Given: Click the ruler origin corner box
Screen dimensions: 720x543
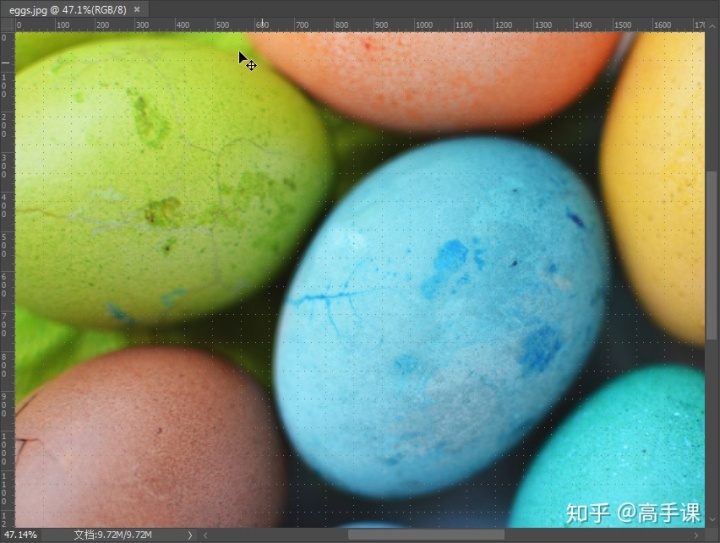Looking at the screenshot, I should 7,25.
